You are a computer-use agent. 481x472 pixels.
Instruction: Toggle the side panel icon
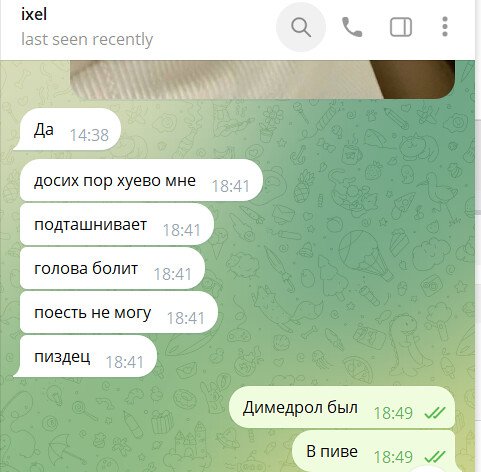pos(401,27)
